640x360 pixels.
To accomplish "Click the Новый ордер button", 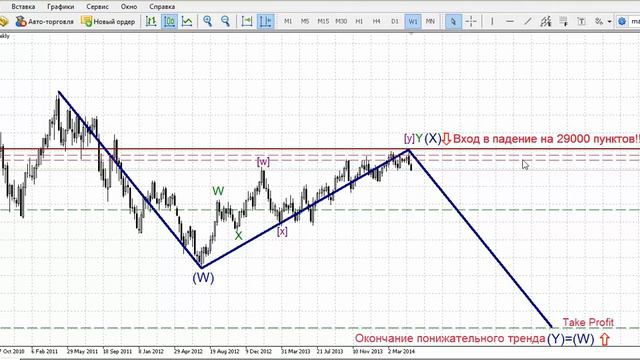I will pyautogui.click(x=108, y=22).
